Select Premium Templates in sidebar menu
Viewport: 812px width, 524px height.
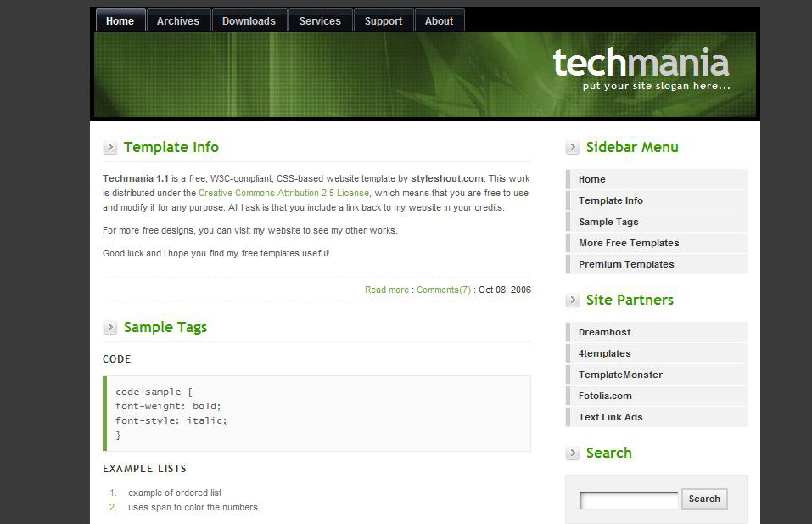(x=626, y=264)
